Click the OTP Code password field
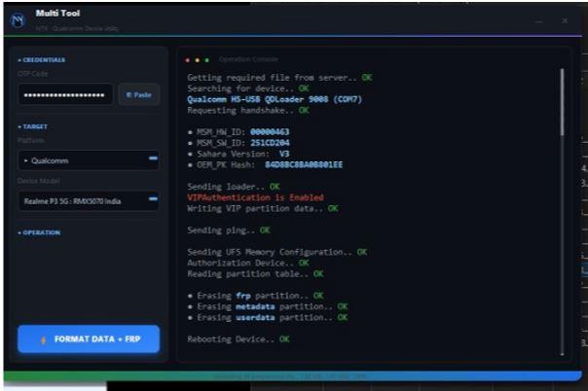This screenshot has height=391, width=588. pos(65,94)
